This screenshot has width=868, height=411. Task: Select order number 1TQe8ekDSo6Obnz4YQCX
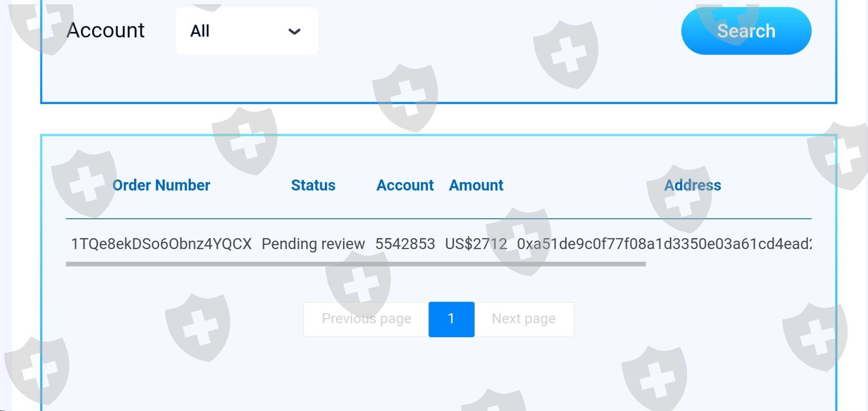point(161,244)
